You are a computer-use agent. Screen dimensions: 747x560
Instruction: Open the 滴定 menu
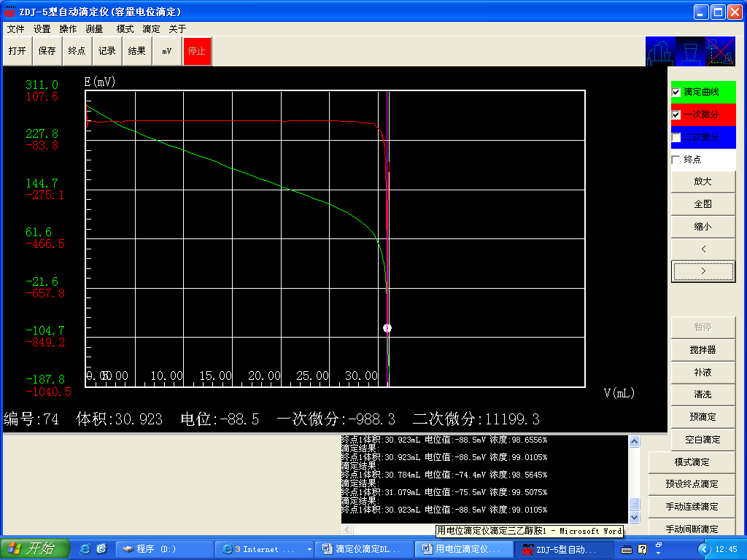tap(151, 29)
